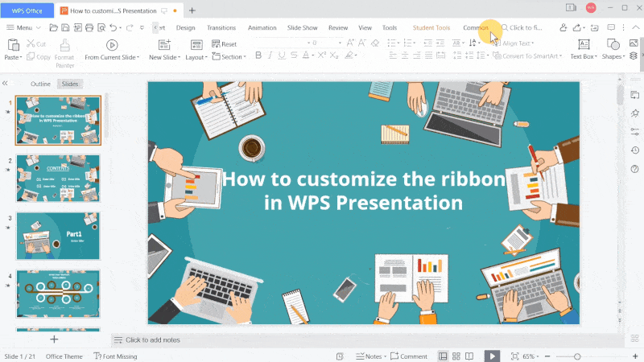Click the zoom in plus button

pos(635,356)
